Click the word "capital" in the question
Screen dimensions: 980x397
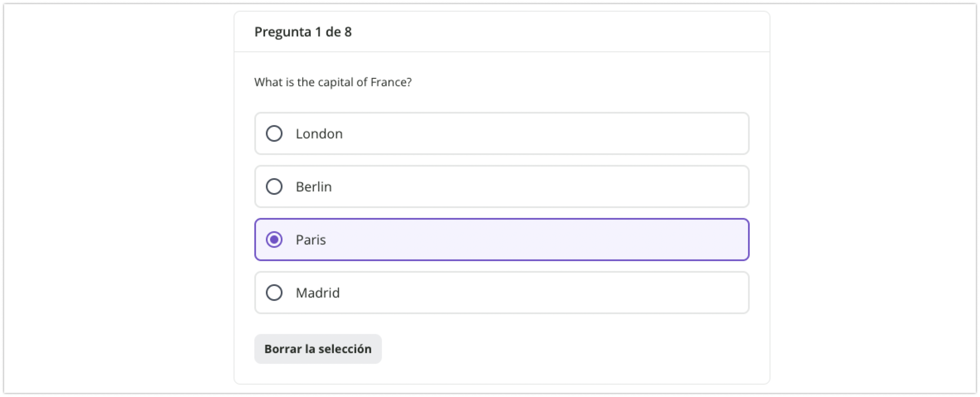tap(335, 82)
